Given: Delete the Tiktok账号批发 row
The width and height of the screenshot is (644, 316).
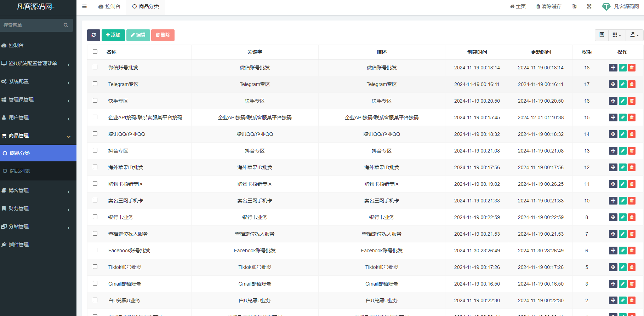Looking at the screenshot, I should pos(632,267).
